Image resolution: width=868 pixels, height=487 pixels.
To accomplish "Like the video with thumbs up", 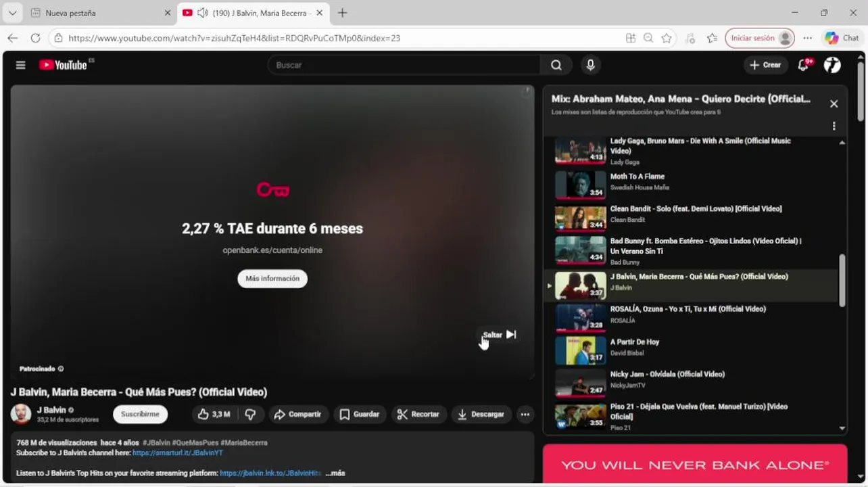I will point(214,414).
